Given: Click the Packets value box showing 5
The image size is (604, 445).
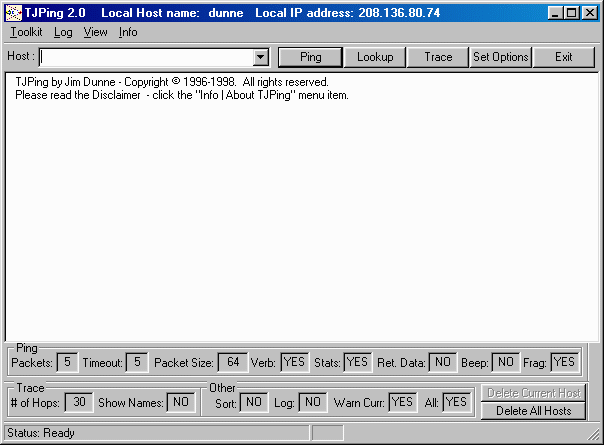Looking at the screenshot, I should pyautogui.click(x=67, y=362).
